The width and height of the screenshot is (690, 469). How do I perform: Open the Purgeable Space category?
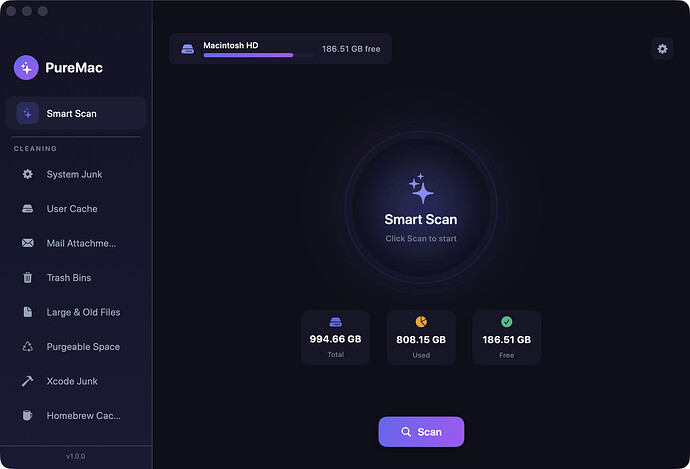point(76,347)
